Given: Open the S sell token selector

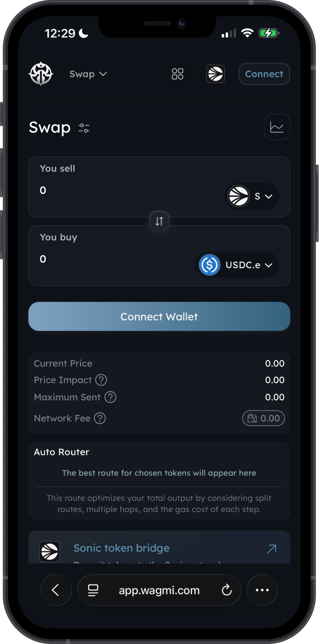Looking at the screenshot, I should (x=251, y=196).
